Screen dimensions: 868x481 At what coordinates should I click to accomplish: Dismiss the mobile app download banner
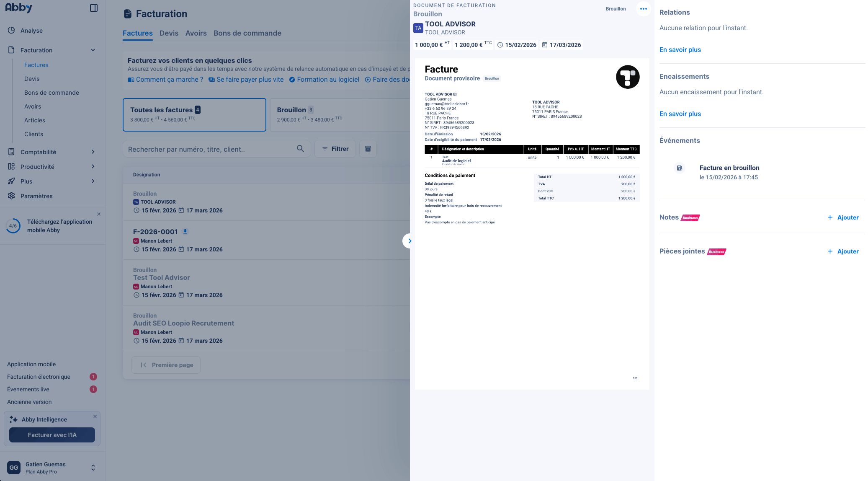tap(99, 214)
